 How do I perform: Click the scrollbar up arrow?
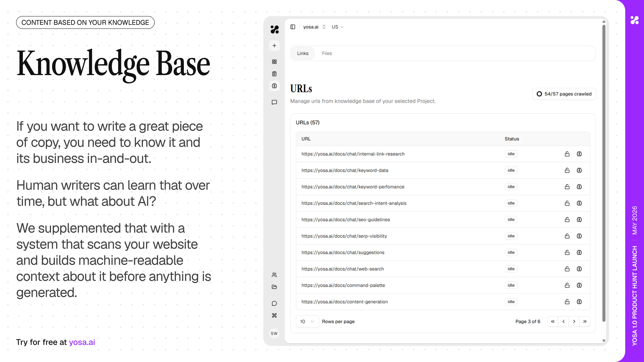[x=604, y=22]
